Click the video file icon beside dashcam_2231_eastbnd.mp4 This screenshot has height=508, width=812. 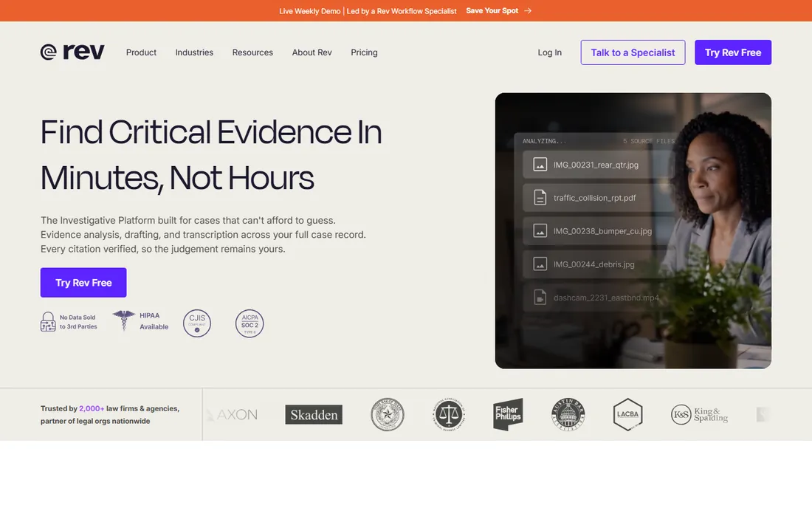(540, 298)
